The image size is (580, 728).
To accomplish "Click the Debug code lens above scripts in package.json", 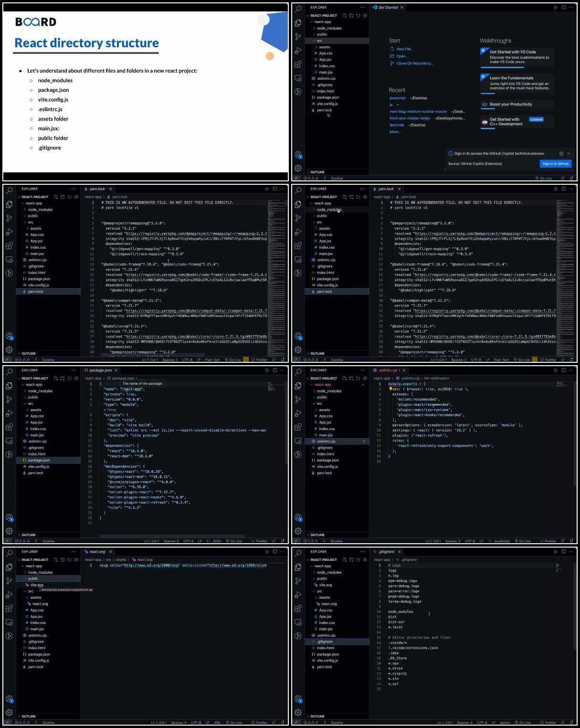I will [110, 410].
